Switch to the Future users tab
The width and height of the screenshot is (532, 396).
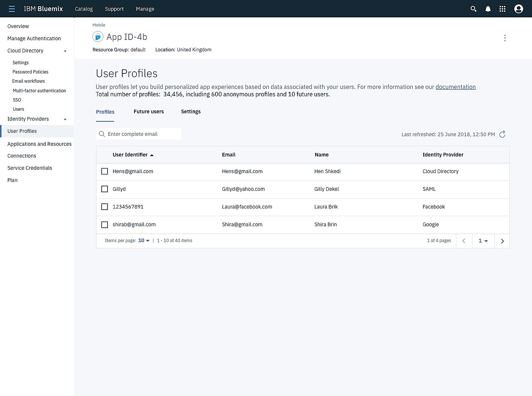pos(149,111)
